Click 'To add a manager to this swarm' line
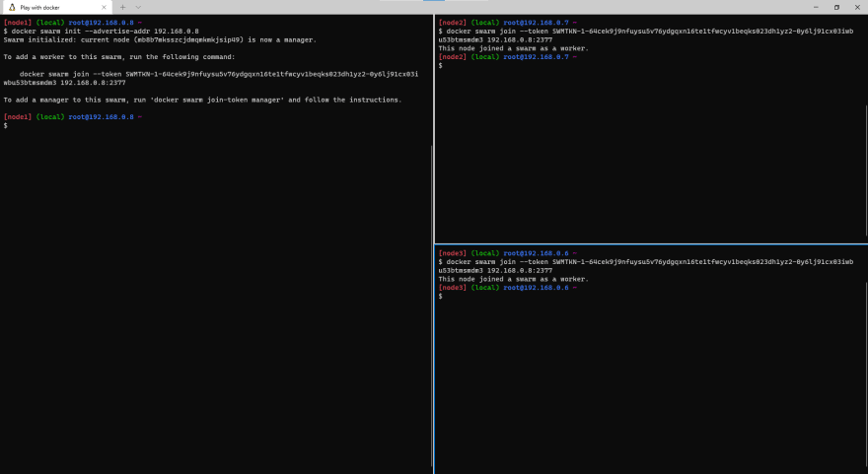The width and height of the screenshot is (868, 474). click(x=202, y=101)
